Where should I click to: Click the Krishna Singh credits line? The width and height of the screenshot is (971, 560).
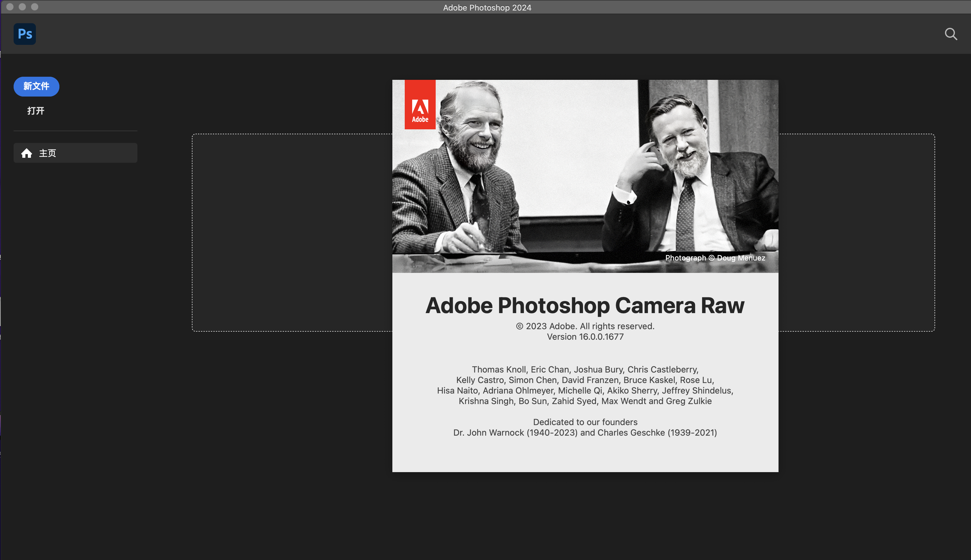pyautogui.click(x=585, y=401)
